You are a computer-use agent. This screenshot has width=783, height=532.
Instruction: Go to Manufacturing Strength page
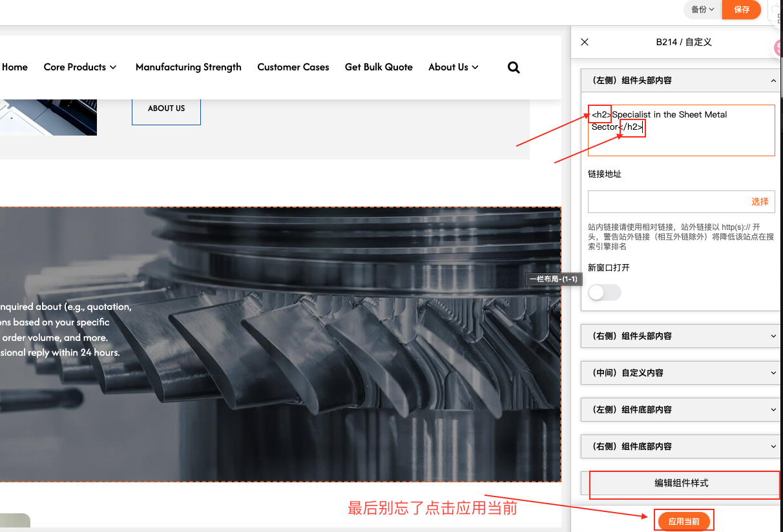click(x=189, y=67)
